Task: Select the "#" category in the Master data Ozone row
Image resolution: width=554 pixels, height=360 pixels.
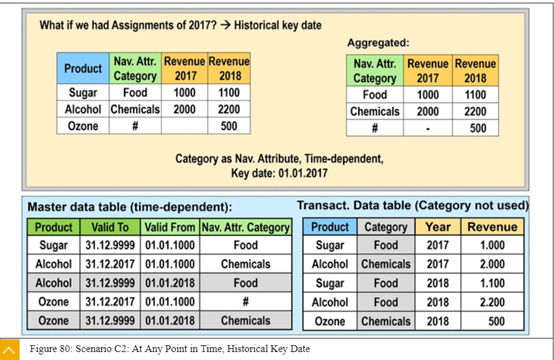Action: 246,302
